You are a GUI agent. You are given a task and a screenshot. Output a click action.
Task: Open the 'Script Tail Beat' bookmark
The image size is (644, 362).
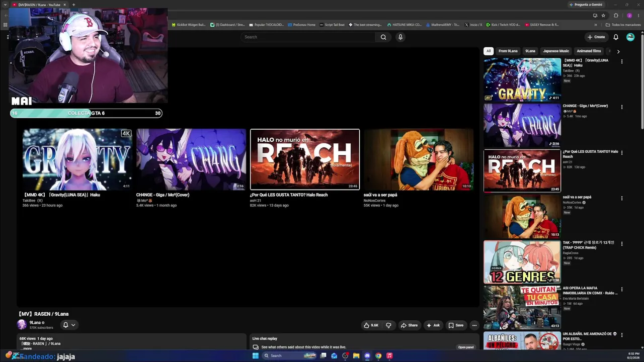coord(332,25)
